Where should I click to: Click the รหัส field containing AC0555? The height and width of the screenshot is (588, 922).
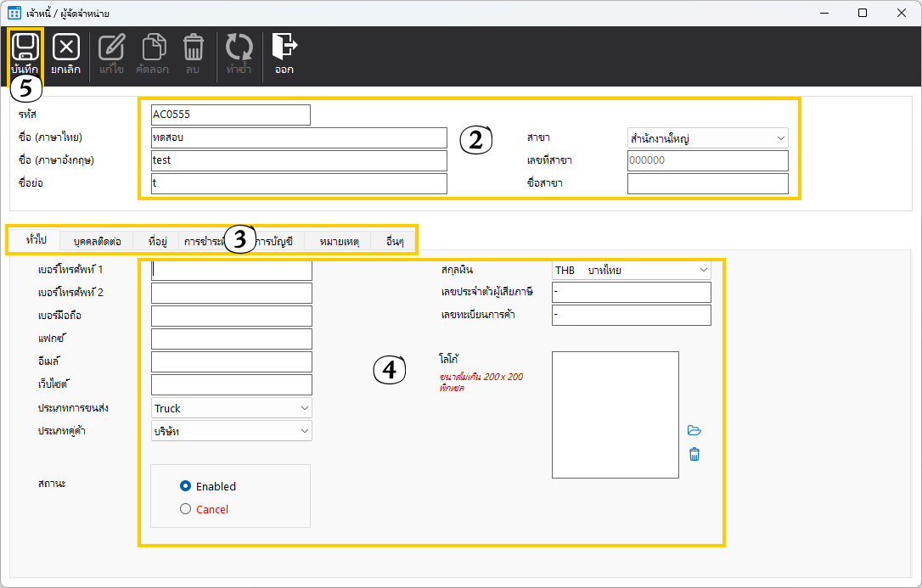coord(230,115)
